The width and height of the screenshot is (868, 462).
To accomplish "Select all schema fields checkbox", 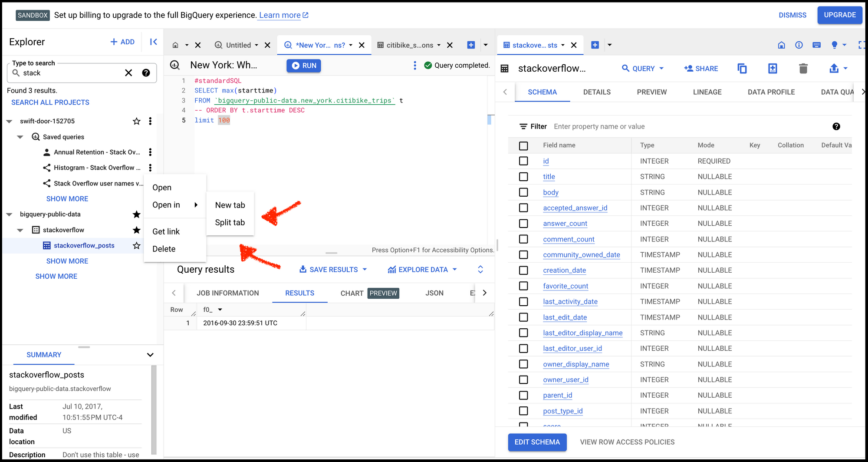I will click(x=523, y=145).
